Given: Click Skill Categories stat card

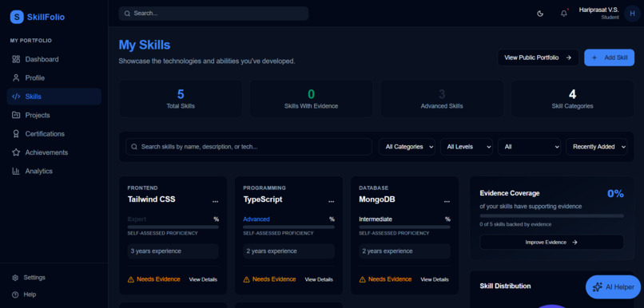Looking at the screenshot, I should 573,99.
